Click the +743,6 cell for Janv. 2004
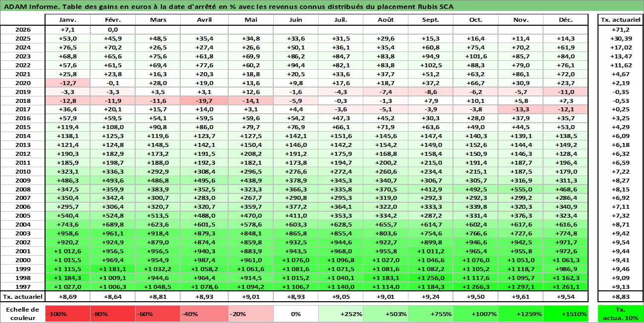Image resolution: width=644 pixels, height=323 pixels. pyautogui.click(x=68, y=225)
